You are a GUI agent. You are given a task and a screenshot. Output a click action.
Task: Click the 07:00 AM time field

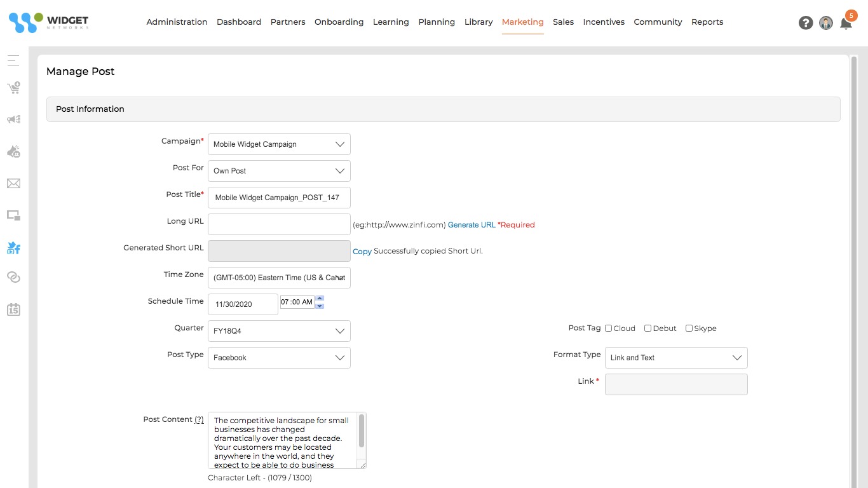click(297, 302)
